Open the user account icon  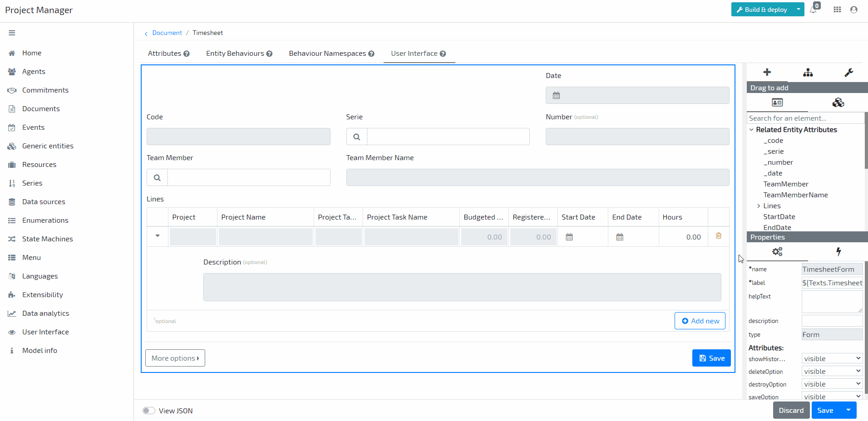[x=853, y=10]
